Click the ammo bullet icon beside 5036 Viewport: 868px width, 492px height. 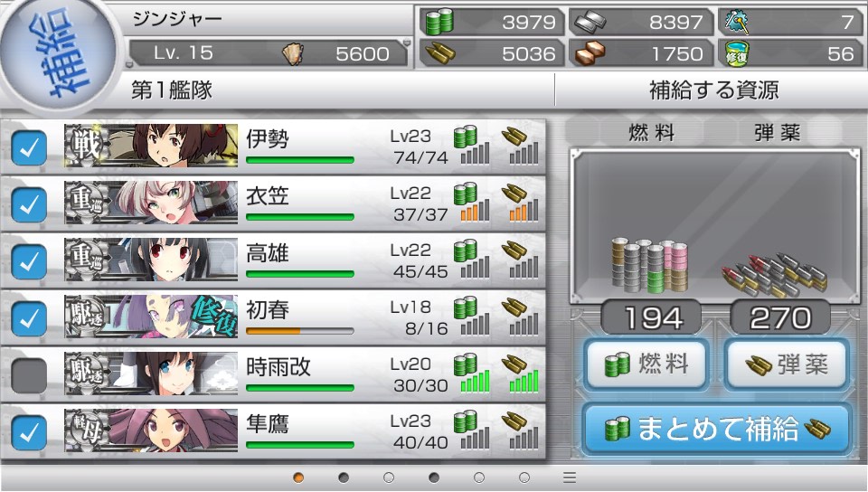439,53
